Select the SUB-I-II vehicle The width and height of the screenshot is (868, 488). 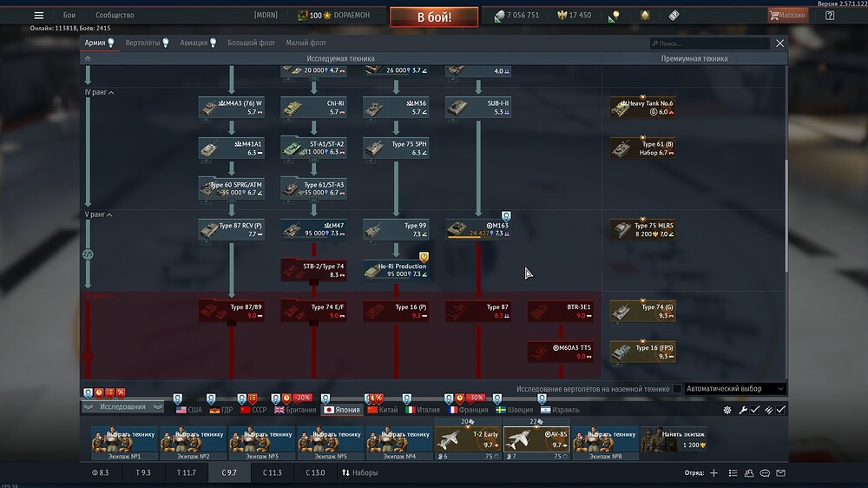click(478, 108)
